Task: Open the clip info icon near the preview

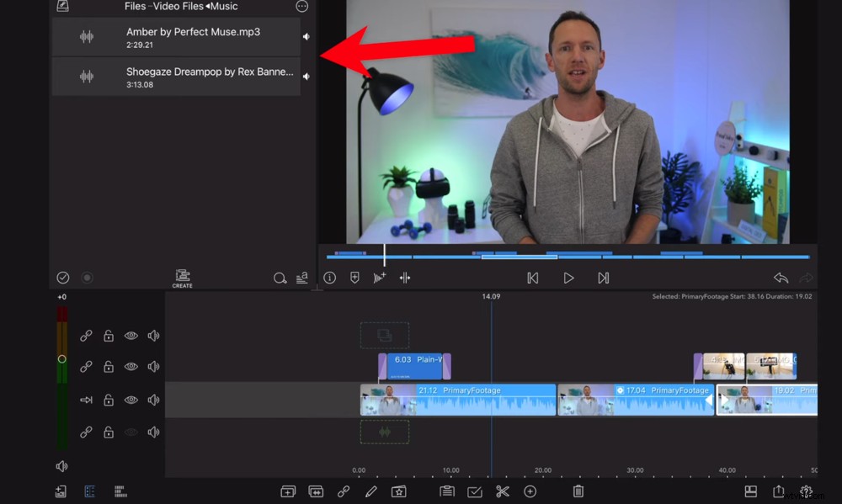Action: 330,278
